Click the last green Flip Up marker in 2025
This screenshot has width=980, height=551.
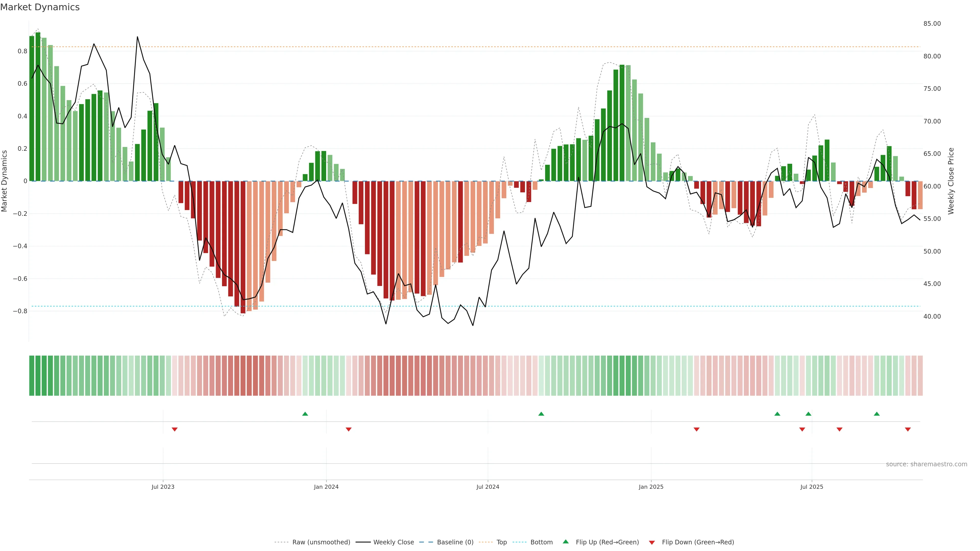[x=877, y=414]
